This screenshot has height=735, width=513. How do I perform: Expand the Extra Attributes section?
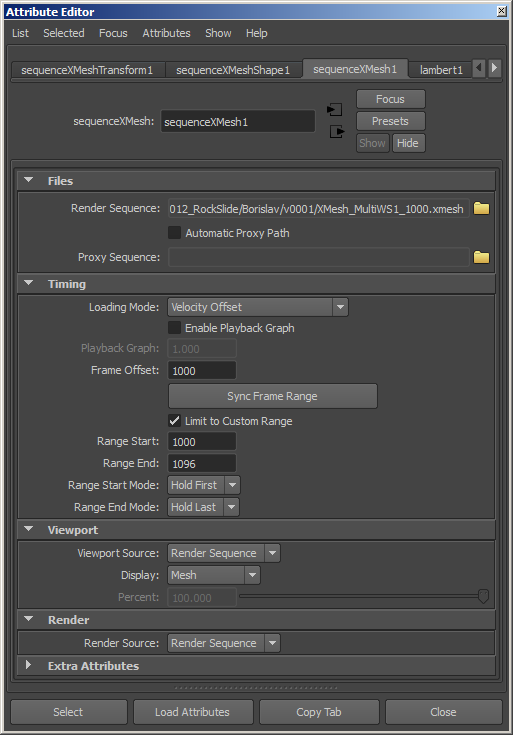[x=28, y=665]
